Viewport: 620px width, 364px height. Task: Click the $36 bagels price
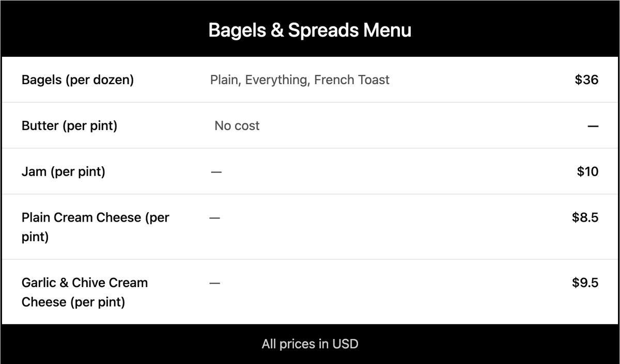coord(586,80)
